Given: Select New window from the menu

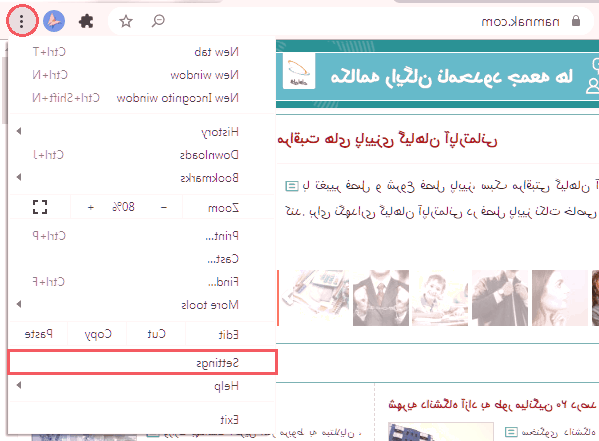Looking at the screenshot, I should [141, 75].
